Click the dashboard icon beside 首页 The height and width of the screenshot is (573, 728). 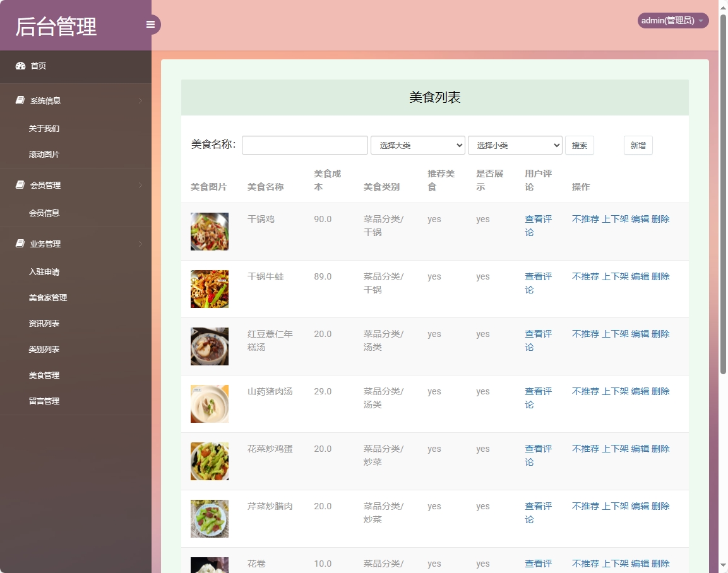pyautogui.click(x=20, y=66)
